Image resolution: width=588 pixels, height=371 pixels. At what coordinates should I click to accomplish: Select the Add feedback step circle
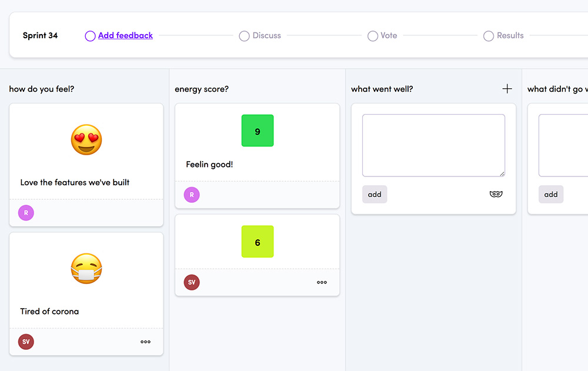90,36
